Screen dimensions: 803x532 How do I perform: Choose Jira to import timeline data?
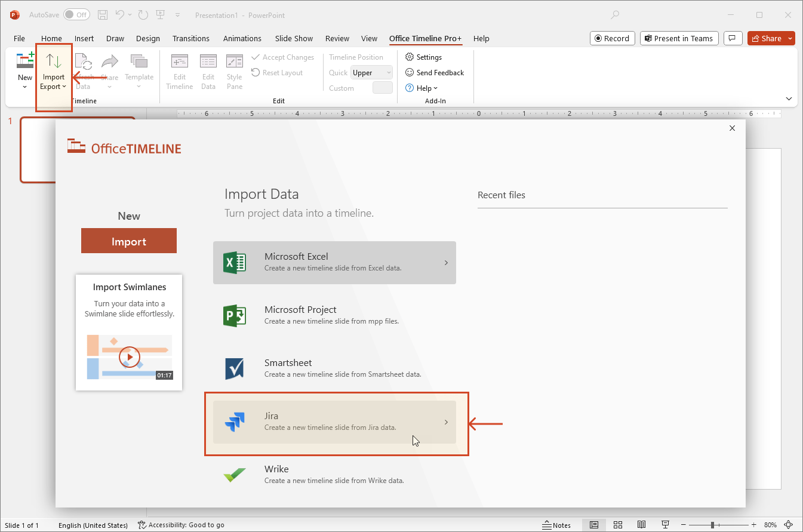(334, 422)
